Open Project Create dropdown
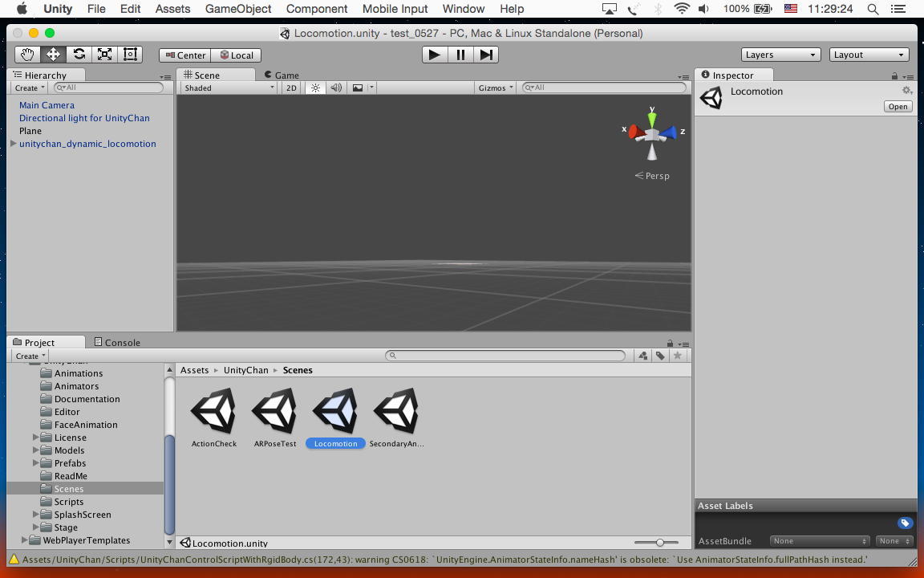The image size is (924, 578). click(30, 356)
